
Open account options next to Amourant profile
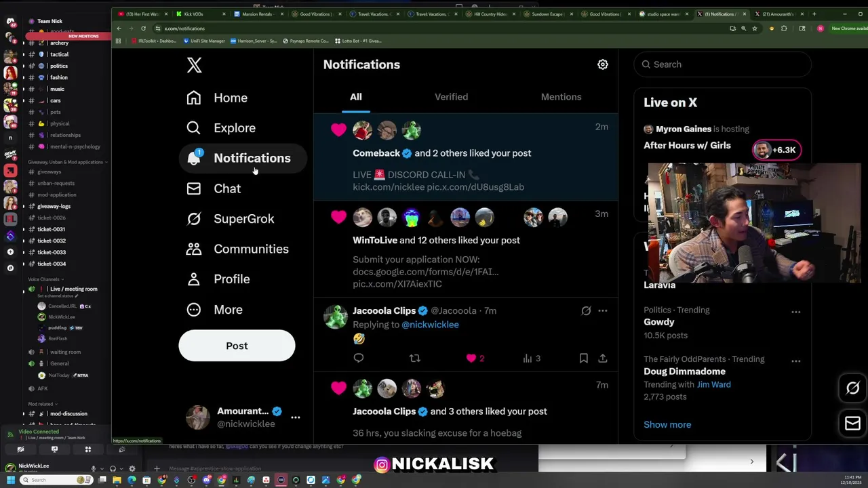click(296, 418)
